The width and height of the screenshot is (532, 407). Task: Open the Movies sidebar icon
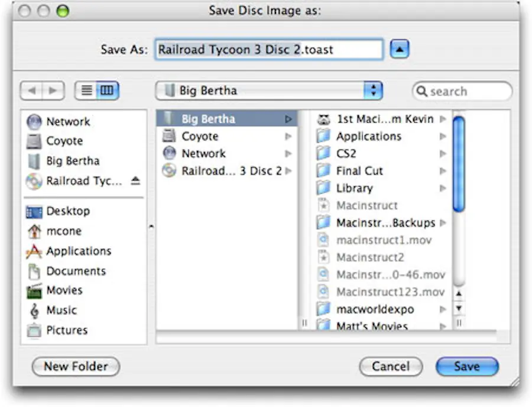tap(33, 290)
